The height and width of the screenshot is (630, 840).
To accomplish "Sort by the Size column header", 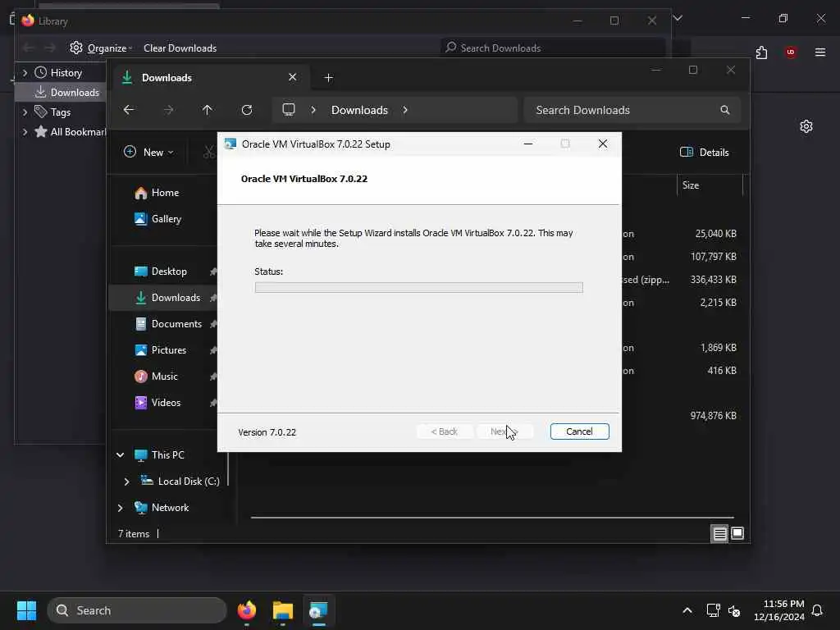I will [x=710, y=185].
